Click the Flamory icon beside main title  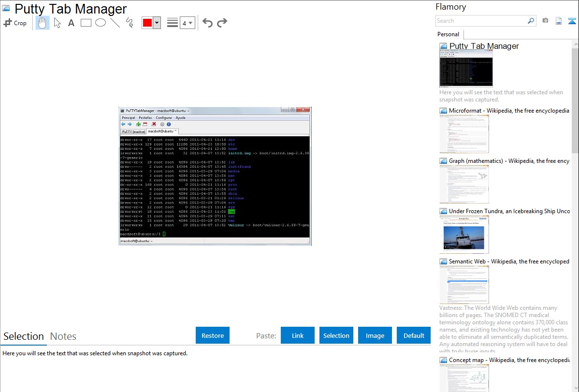pos(6,8)
